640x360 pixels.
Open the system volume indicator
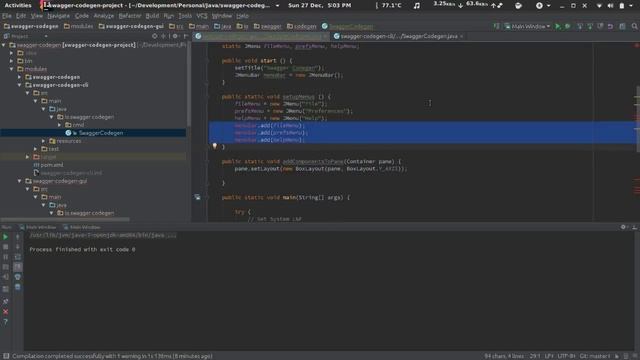[x=610, y=5]
